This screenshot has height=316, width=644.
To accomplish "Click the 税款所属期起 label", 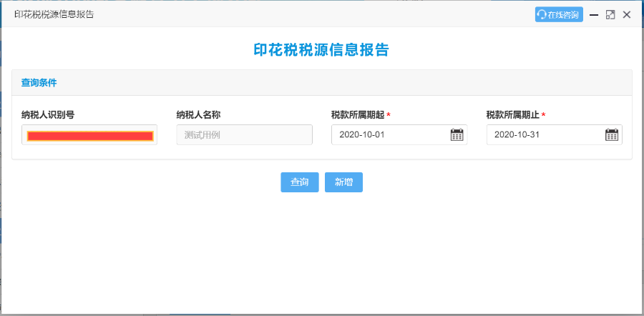I will [x=358, y=115].
